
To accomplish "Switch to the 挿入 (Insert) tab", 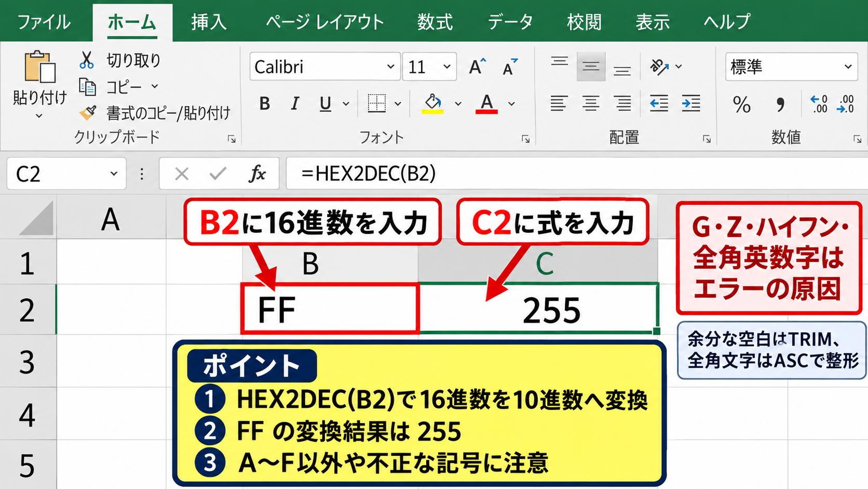I will [x=209, y=22].
